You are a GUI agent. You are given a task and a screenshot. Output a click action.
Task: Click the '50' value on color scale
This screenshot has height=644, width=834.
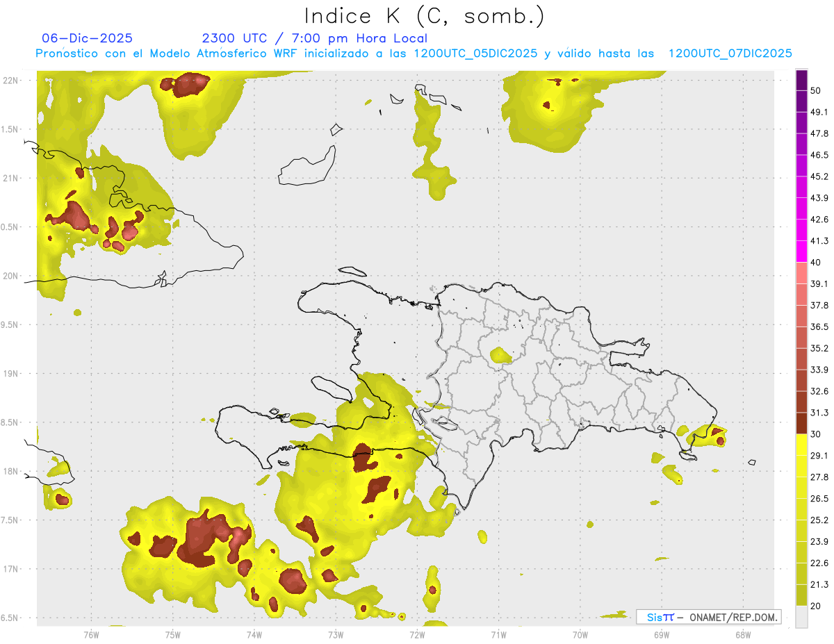(817, 90)
